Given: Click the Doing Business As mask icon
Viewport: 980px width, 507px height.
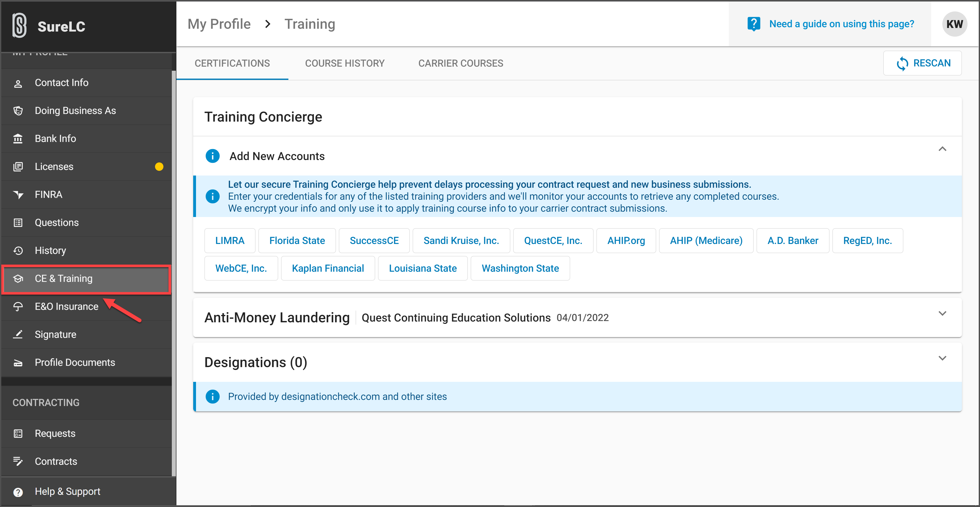Looking at the screenshot, I should [18, 111].
